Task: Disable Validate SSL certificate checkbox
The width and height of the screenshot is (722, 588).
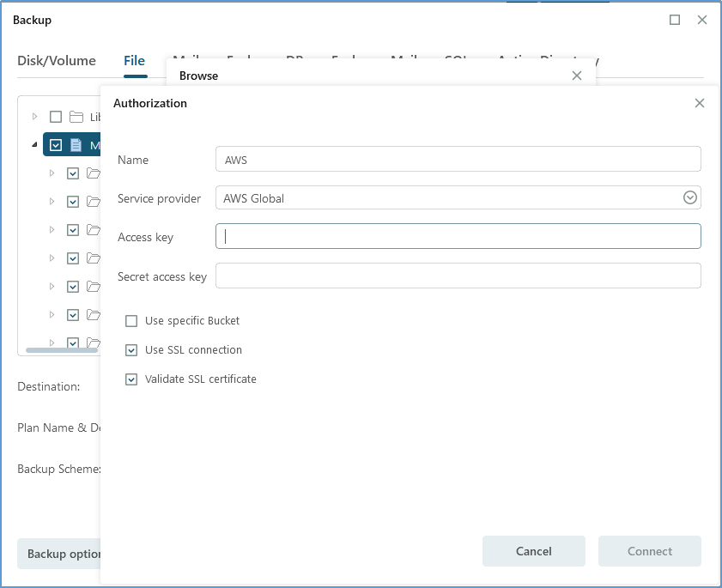Action: (x=131, y=379)
